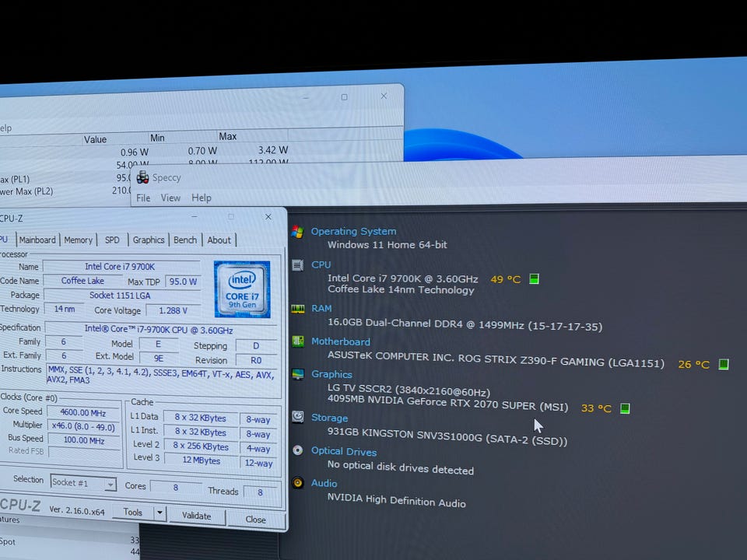Click the 3.42 W max value in back window

(273, 150)
